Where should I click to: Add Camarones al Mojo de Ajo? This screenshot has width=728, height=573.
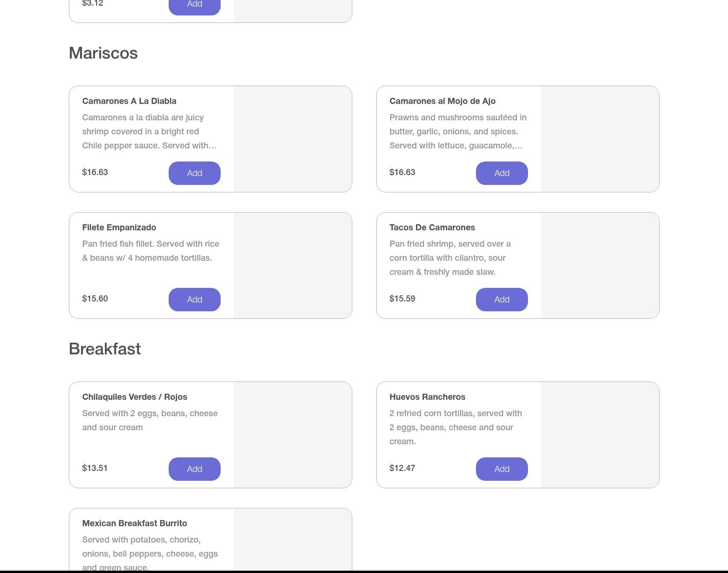click(502, 173)
